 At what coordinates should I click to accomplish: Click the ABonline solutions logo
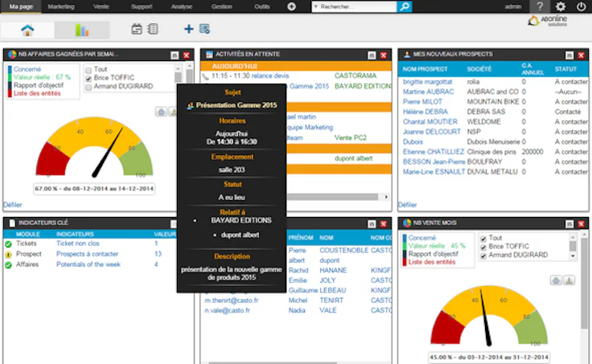point(548,21)
